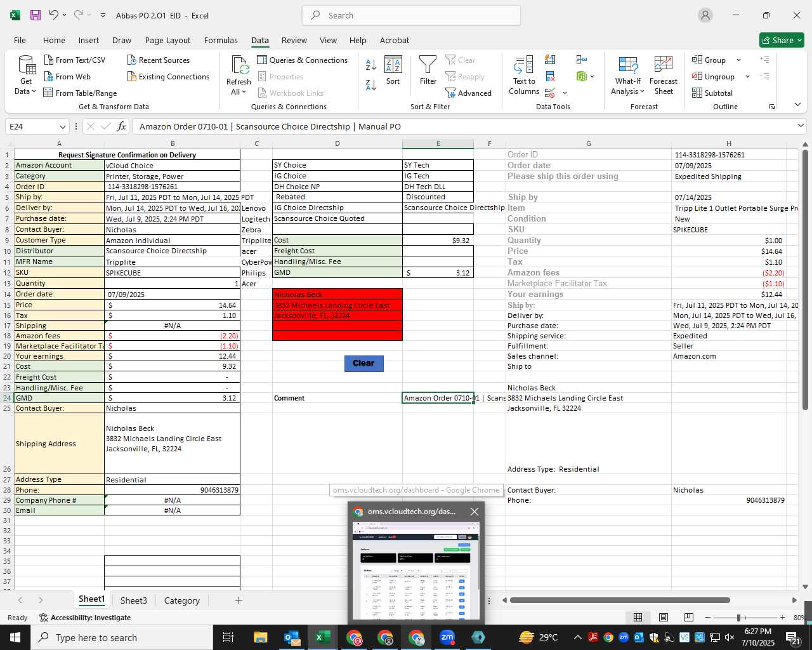Open the File menu
The image size is (812, 650).
click(20, 40)
